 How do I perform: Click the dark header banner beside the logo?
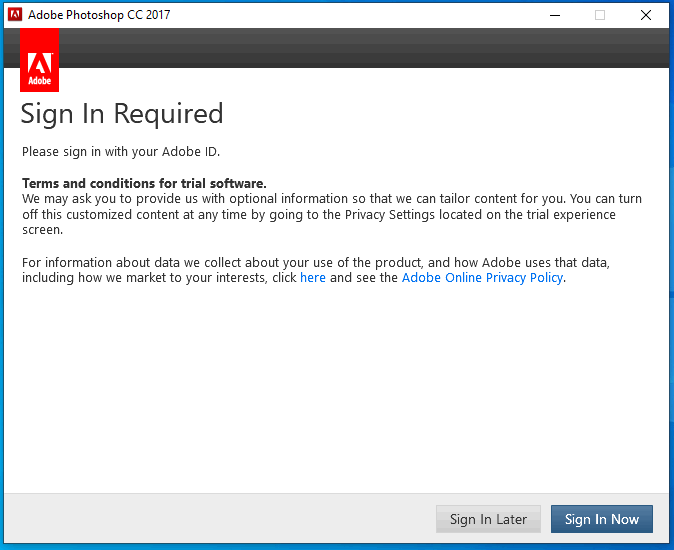click(360, 48)
